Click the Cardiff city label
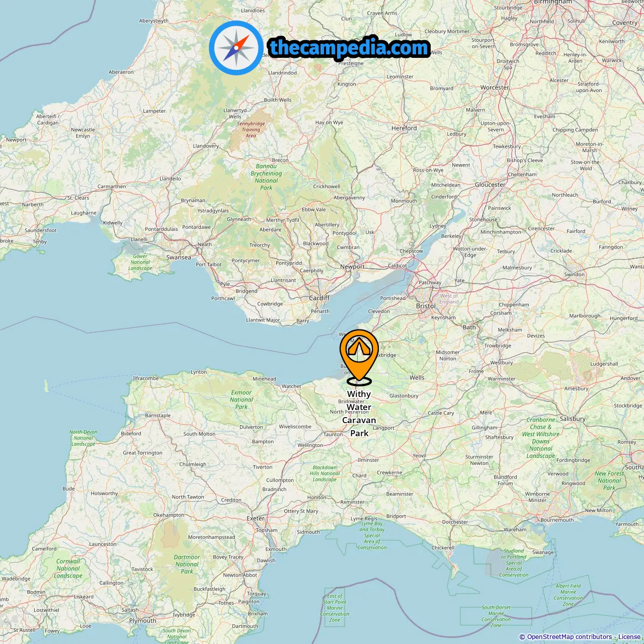The image size is (644, 644). coord(319,298)
